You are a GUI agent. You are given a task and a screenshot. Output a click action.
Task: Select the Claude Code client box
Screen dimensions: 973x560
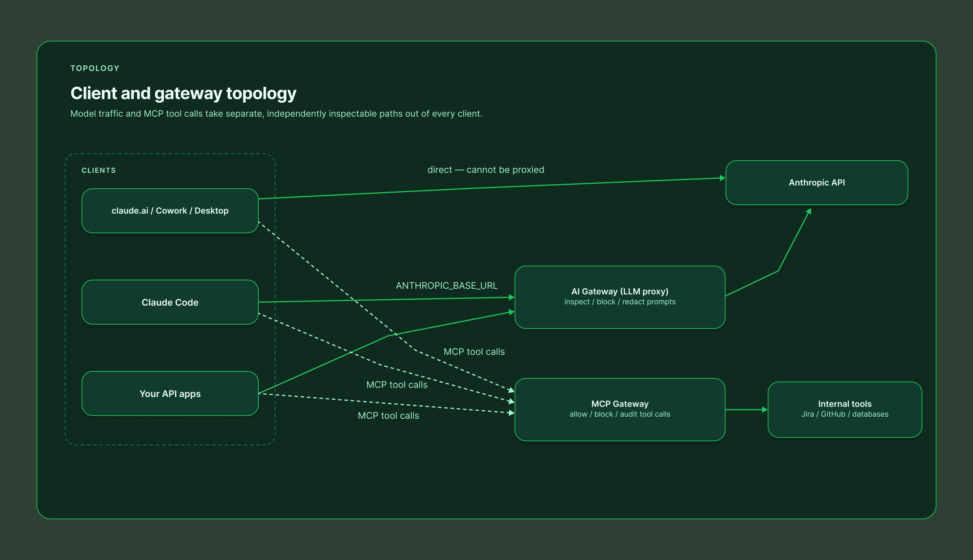click(x=170, y=302)
